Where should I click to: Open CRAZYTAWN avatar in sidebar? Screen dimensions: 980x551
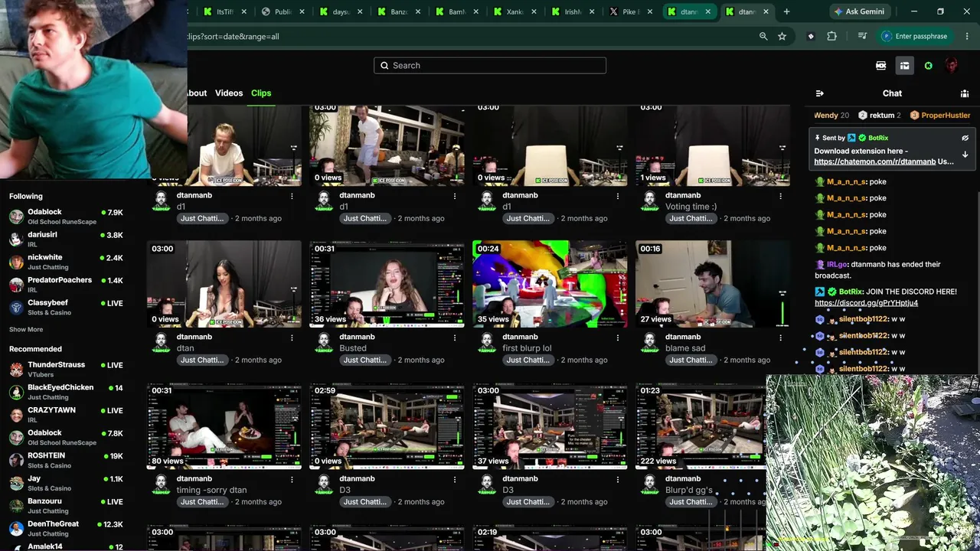16,415
